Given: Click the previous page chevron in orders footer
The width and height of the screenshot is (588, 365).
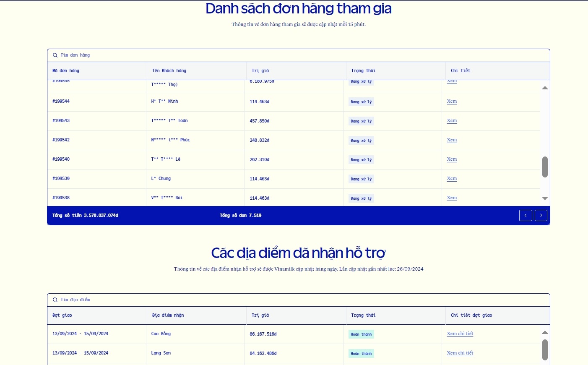Looking at the screenshot, I should pyautogui.click(x=526, y=215).
